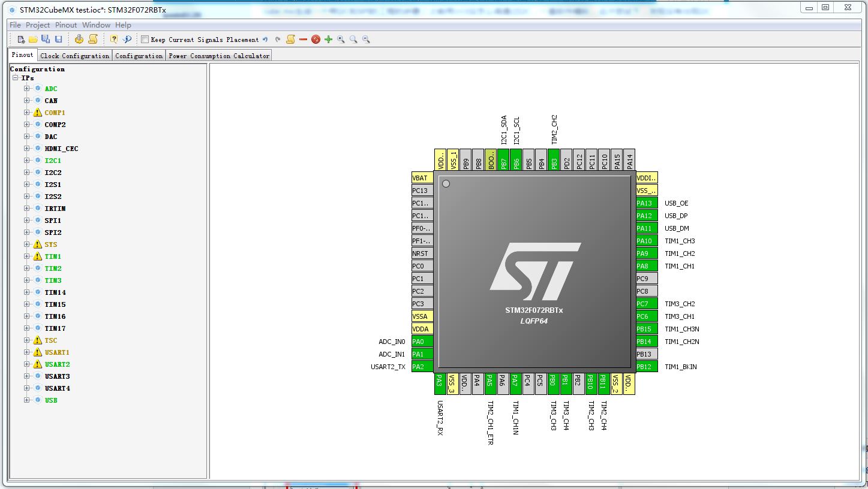Click pin PA0 on the chip
This screenshot has width=868, height=489.
tap(422, 342)
